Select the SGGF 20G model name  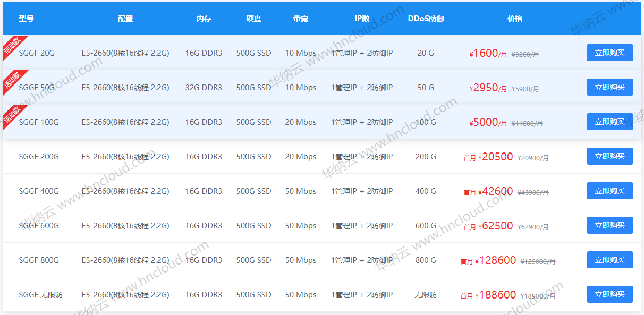[x=37, y=53]
